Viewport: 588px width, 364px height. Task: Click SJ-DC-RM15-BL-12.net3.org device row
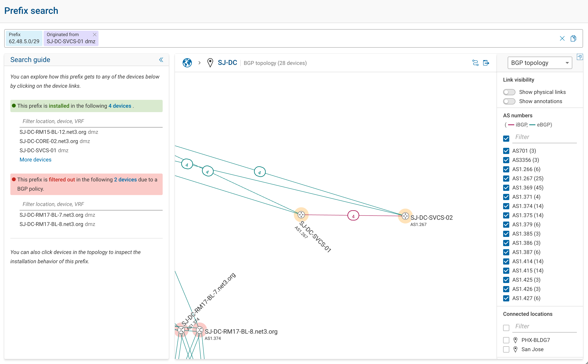59,132
